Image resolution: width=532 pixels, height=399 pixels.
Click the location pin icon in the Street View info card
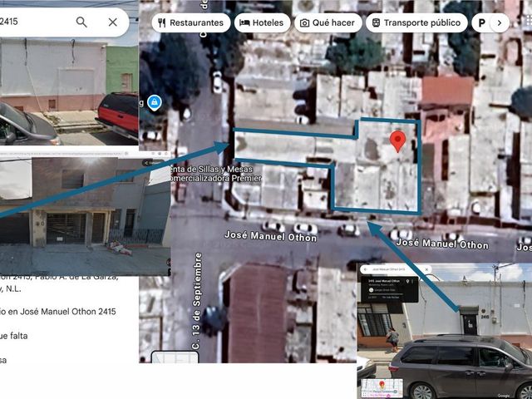coord(407,282)
